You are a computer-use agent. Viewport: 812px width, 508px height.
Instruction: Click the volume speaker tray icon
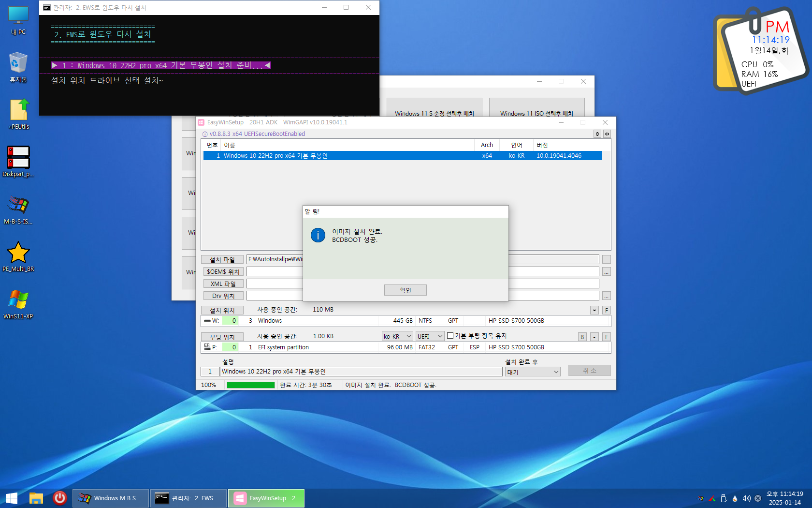747,498
